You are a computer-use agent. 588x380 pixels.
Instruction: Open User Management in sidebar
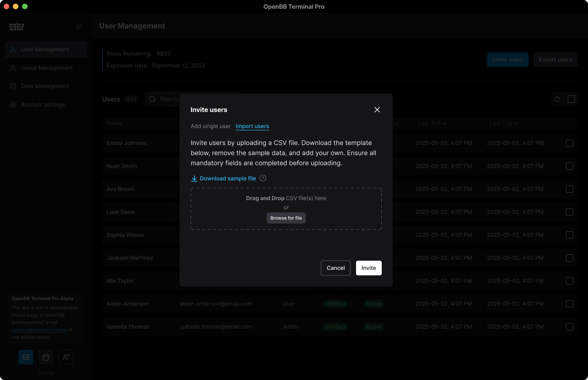coord(46,50)
